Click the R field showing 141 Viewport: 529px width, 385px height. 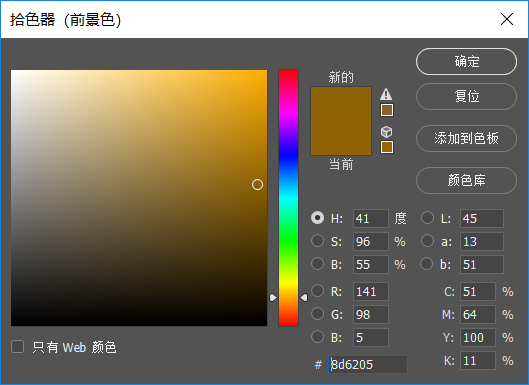click(x=371, y=291)
